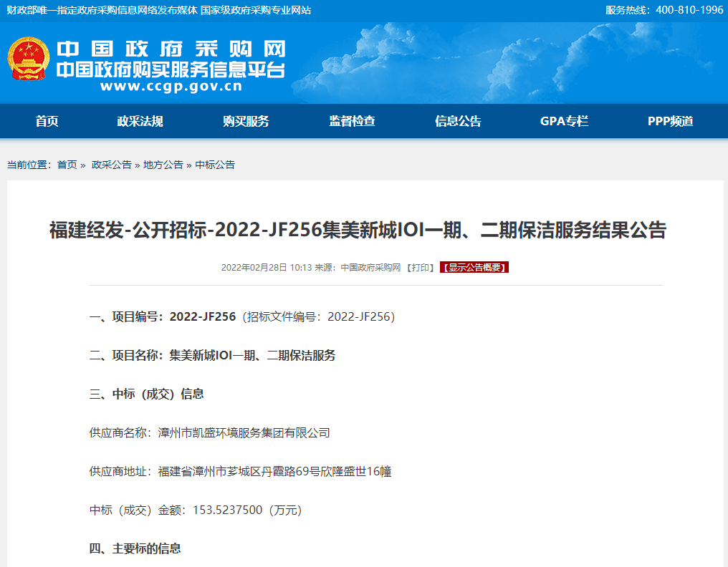Click the service hotline 400-810-1996 text
Screen dimensions: 728x567
(664, 10)
